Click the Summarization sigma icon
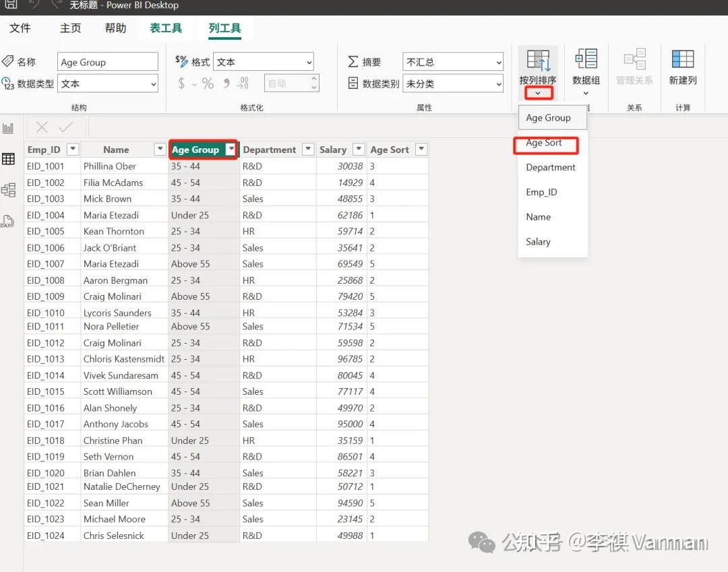 [353, 61]
